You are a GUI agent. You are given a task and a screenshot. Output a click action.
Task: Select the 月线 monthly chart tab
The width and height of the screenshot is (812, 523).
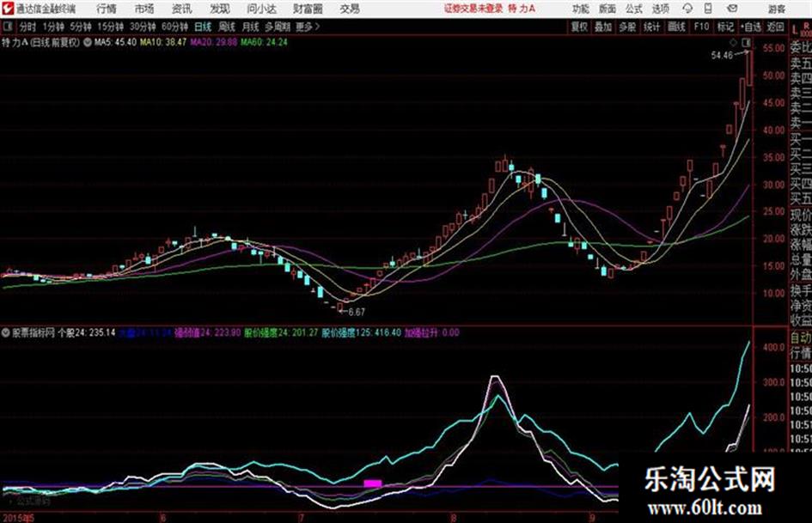[x=251, y=27]
